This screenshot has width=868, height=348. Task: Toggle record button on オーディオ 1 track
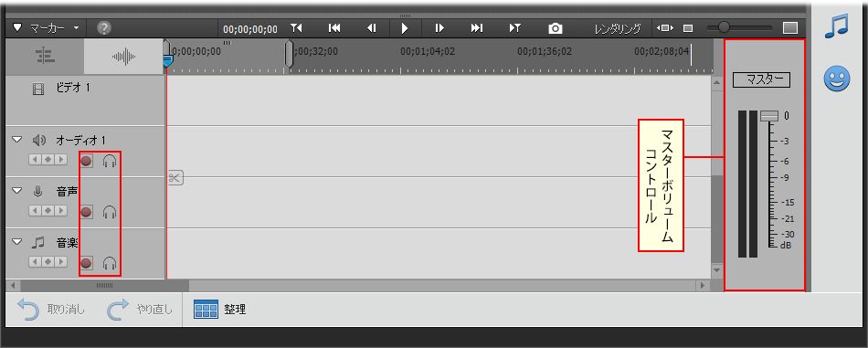click(87, 161)
